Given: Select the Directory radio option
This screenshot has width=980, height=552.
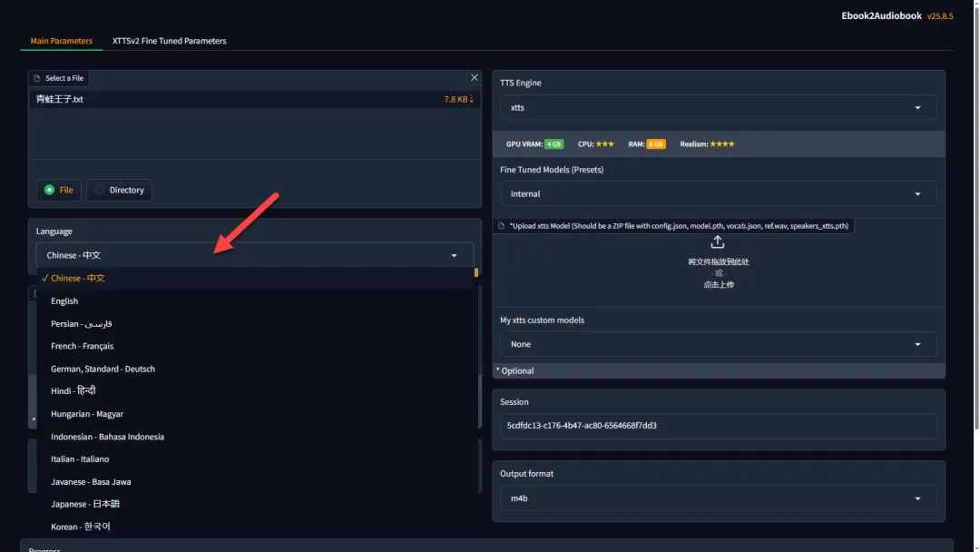Looking at the screenshot, I should (120, 190).
